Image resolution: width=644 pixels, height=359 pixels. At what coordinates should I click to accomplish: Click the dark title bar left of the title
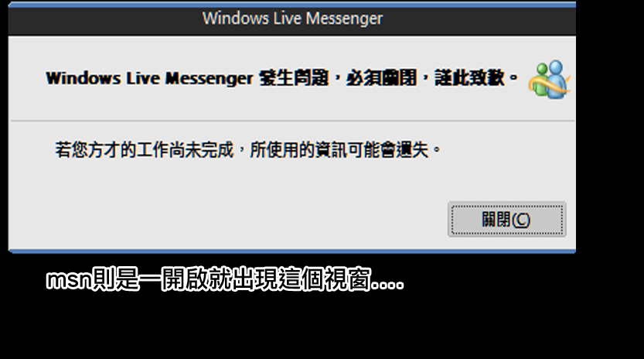point(103,21)
